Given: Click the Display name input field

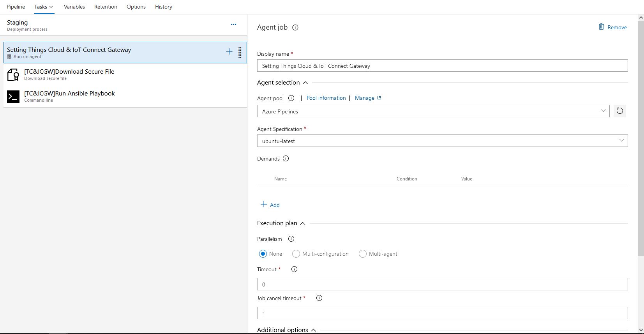Looking at the screenshot, I should 442,66.
